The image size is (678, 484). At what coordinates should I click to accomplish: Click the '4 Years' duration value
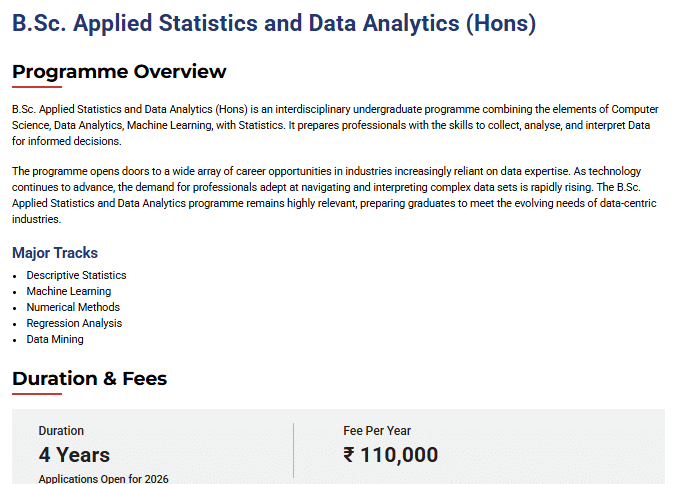tap(74, 455)
